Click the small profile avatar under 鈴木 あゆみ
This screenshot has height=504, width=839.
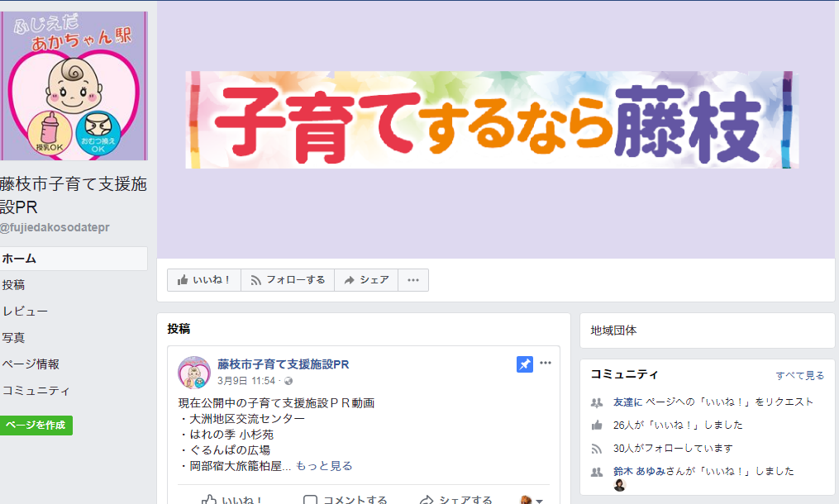coord(620,485)
